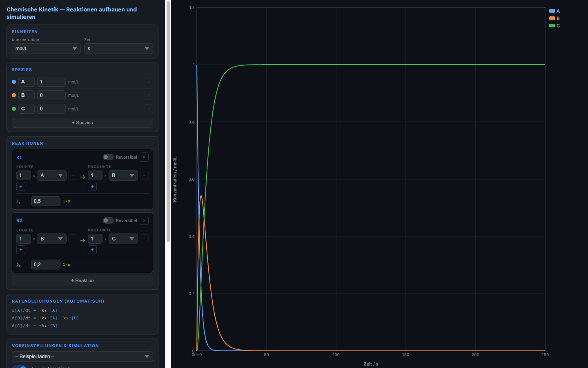Edit the k2 rate constant field
588x368 pixels.
click(x=46, y=265)
